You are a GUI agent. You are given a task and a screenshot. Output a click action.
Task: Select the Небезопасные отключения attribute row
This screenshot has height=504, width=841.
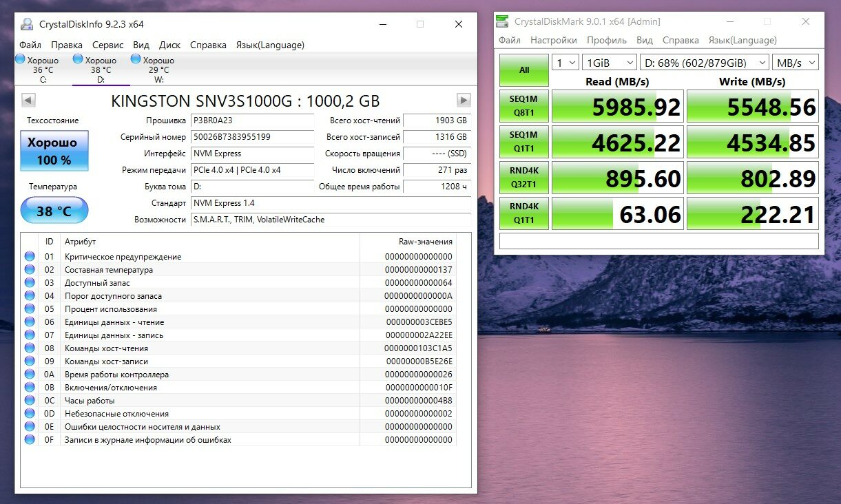(238, 414)
